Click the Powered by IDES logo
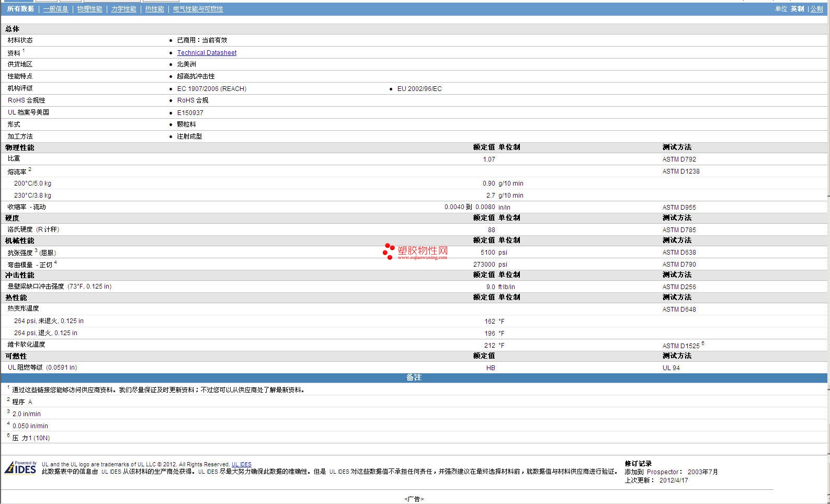Viewport: 830px width, 504px height. click(x=21, y=467)
